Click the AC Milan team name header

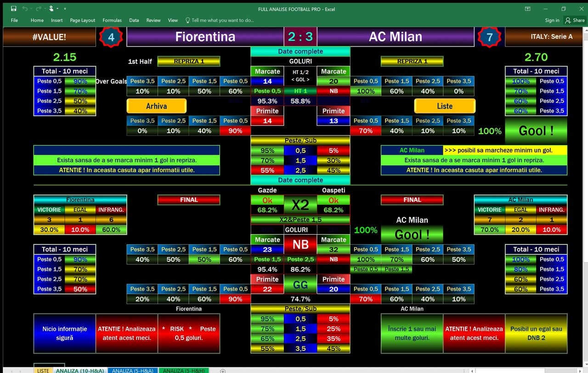[x=396, y=37]
